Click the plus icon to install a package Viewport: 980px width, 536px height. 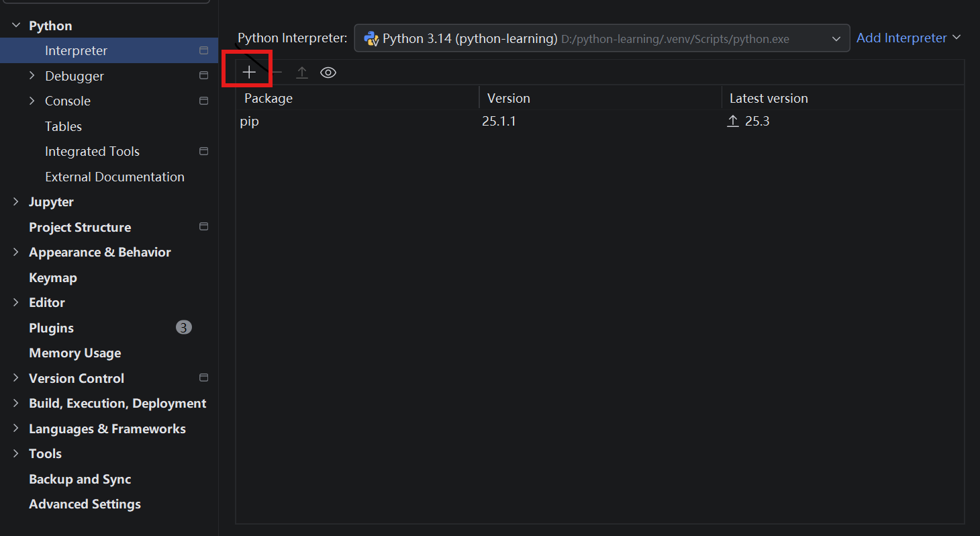click(249, 73)
